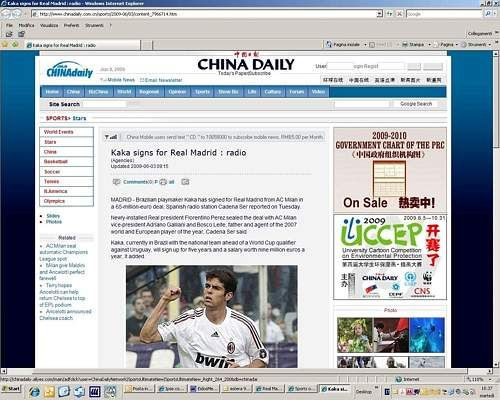Click the magnifier search icon in IE
The width and height of the screenshot is (500, 400).
point(488,14)
